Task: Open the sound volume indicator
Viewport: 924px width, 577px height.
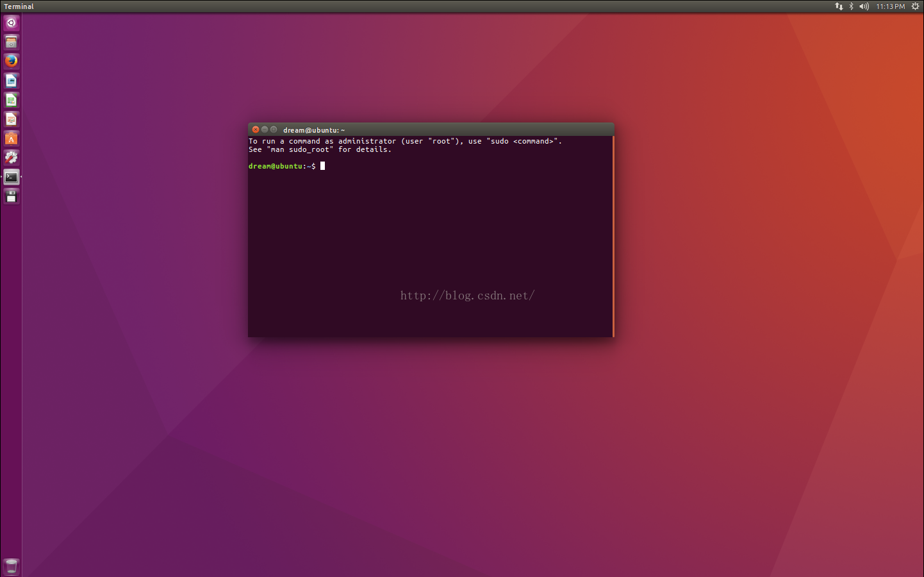Action: [864, 6]
